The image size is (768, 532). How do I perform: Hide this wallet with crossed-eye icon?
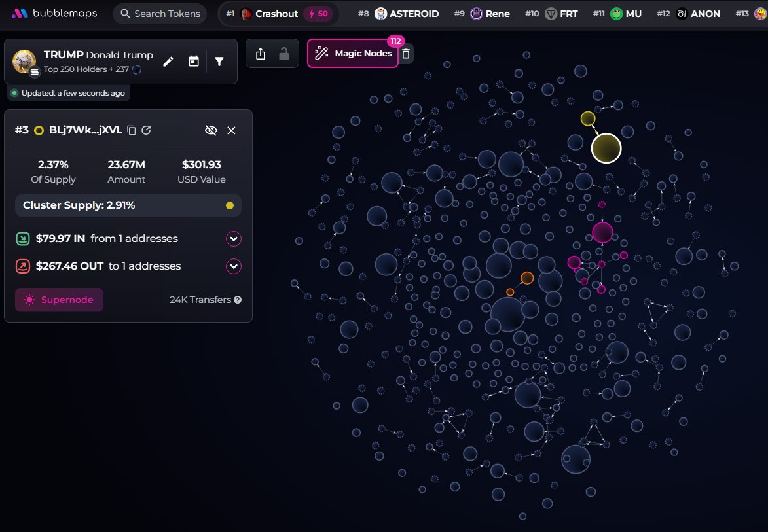click(210, 130)
